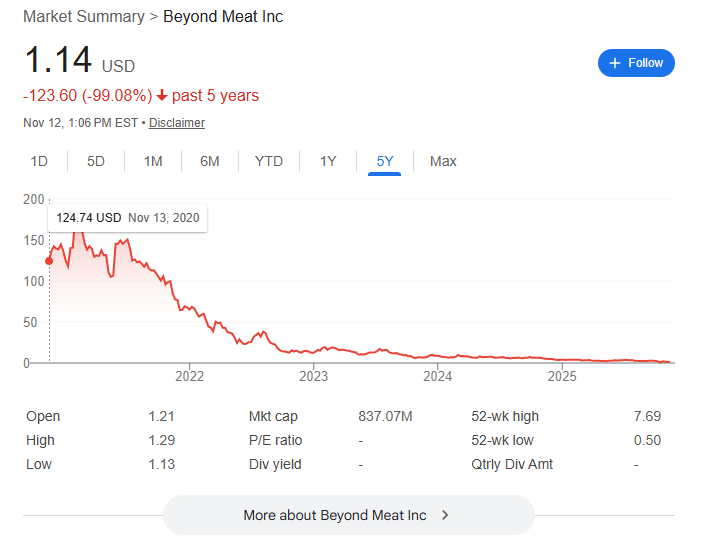
Task: Show the Max time range
Action: tap(443, 161)
